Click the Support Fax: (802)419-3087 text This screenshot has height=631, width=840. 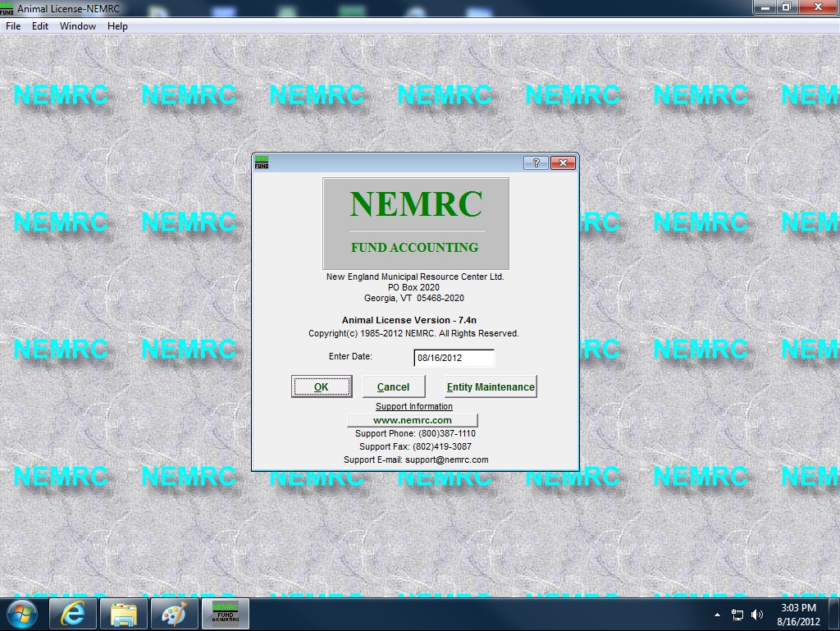pyautogui.click(x=415, y=446)
